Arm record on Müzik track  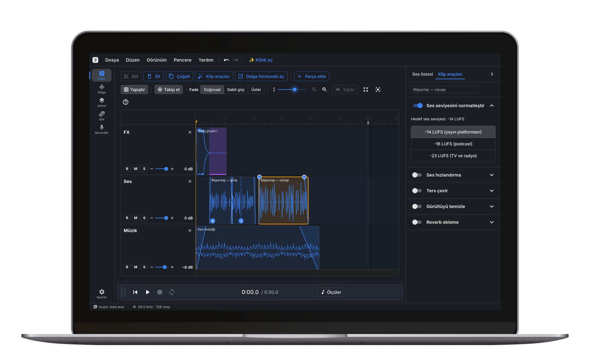pyautogui.click(x=127, y=267)
